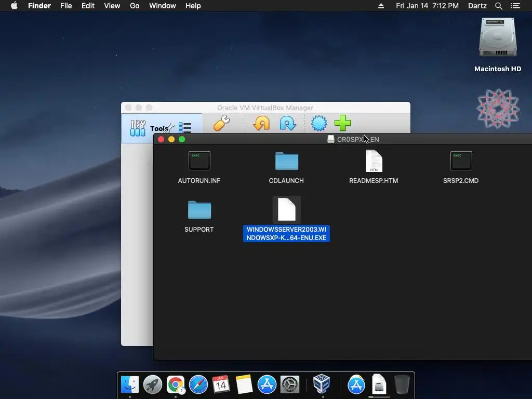Open System Preferences from the Dock
Image resolution: width=532 pixels, height=399 pixels.
point(289,384)
